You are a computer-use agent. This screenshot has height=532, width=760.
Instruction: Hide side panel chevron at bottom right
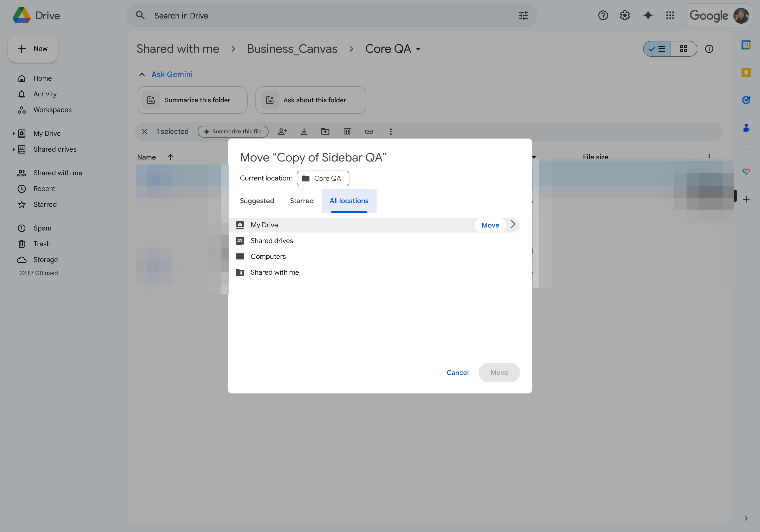point(746,518)
